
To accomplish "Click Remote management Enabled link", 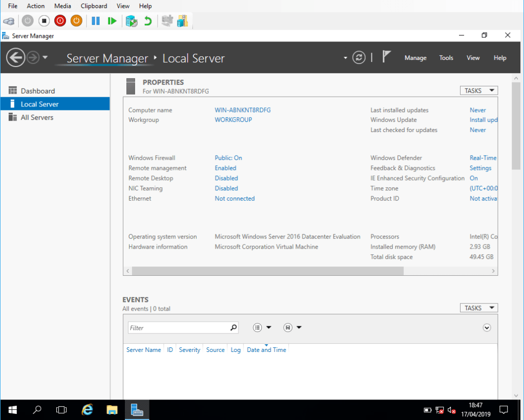I will (225, 168).
